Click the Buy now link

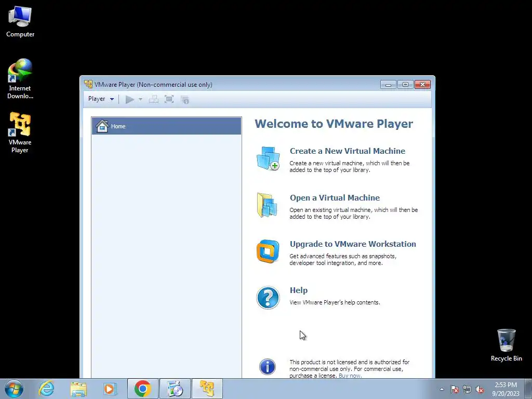[350, 376]
